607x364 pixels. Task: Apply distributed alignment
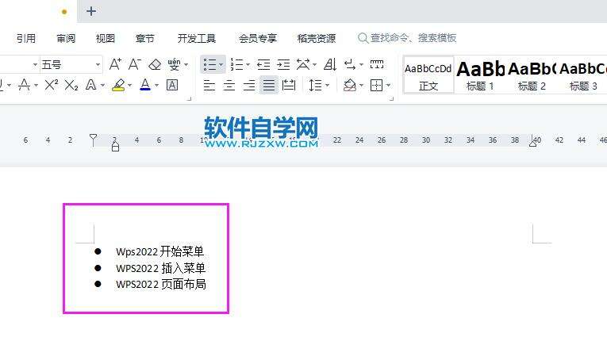pos(289,85)
